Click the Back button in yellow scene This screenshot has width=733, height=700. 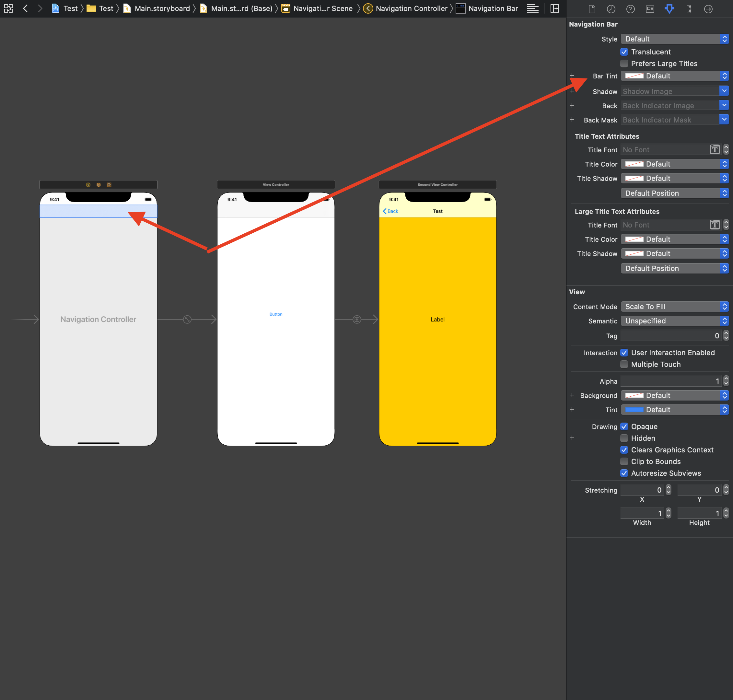(390, 211)
